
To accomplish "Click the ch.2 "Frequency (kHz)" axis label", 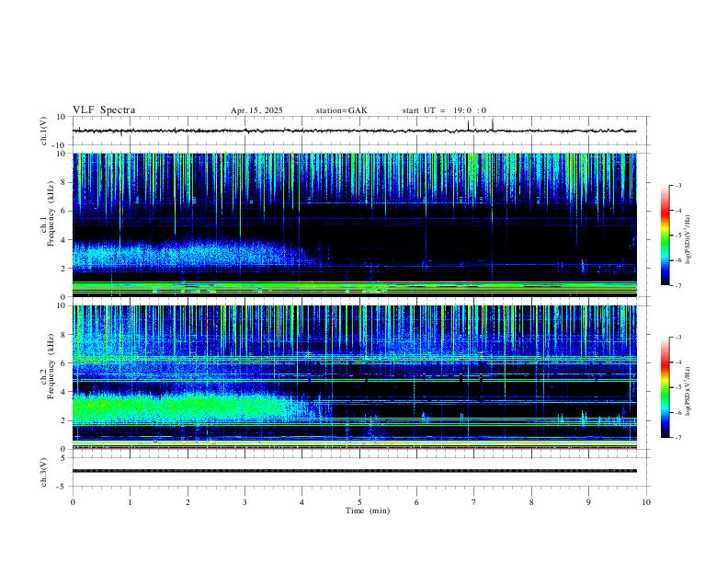I will (51, 366).
